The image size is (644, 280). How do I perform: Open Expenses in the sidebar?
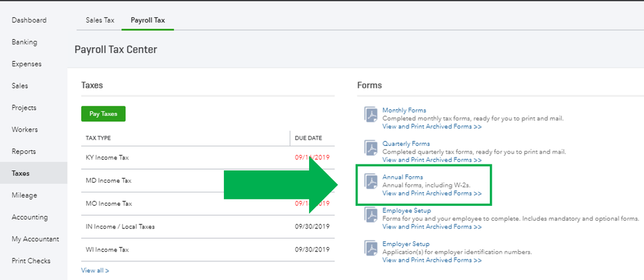click(26, 64)
